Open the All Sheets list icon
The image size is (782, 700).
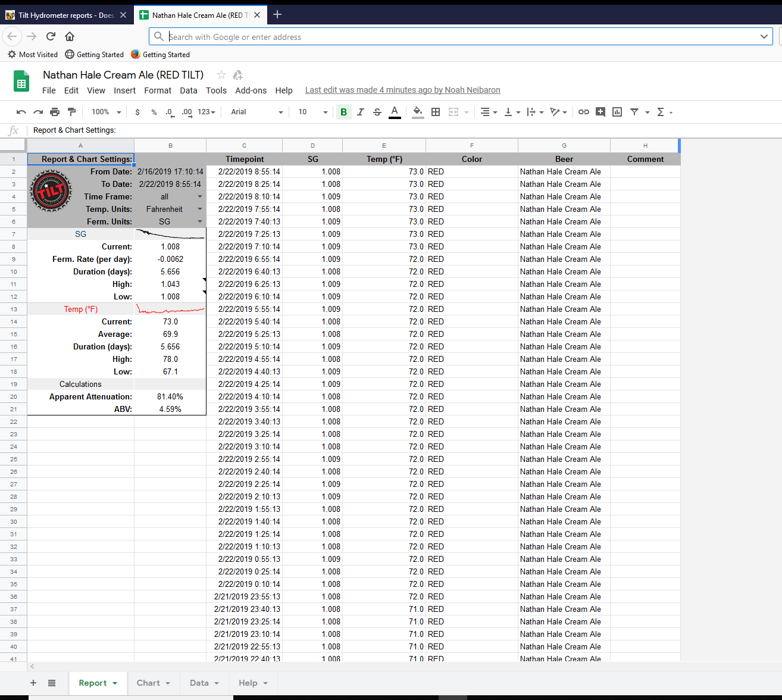tap(52, 683)
